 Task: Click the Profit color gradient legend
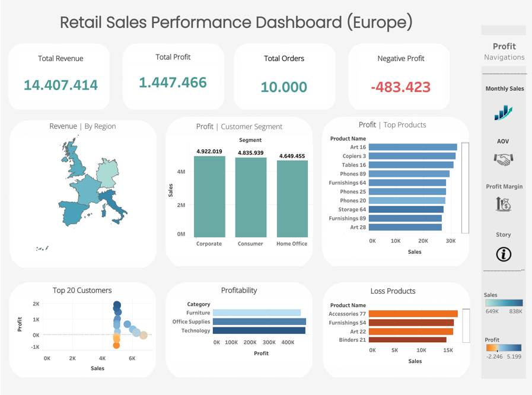click(504, 348)
